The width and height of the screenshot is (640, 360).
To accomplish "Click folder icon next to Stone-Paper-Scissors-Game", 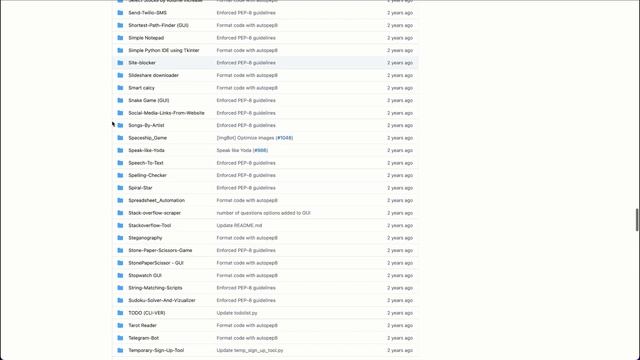I will point(120,250).
